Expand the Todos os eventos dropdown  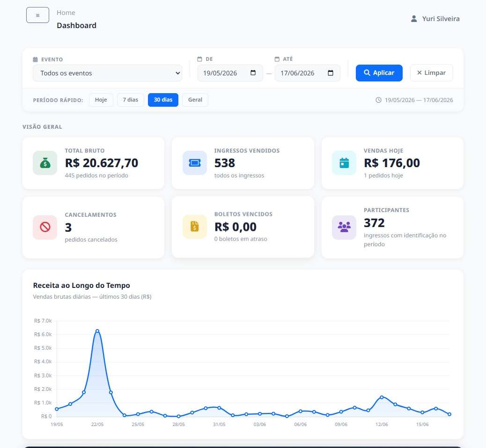(107, 73)
